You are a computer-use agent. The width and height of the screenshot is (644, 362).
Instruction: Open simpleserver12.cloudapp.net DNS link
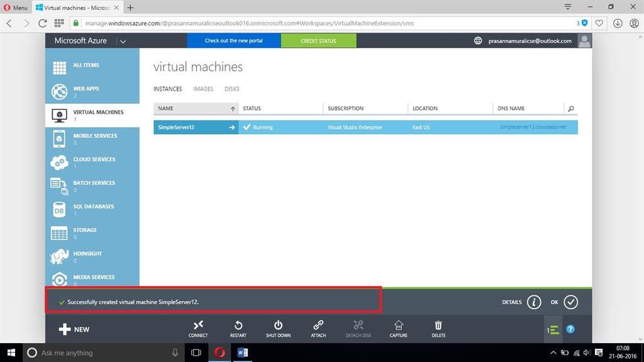[x=533, y=127]
